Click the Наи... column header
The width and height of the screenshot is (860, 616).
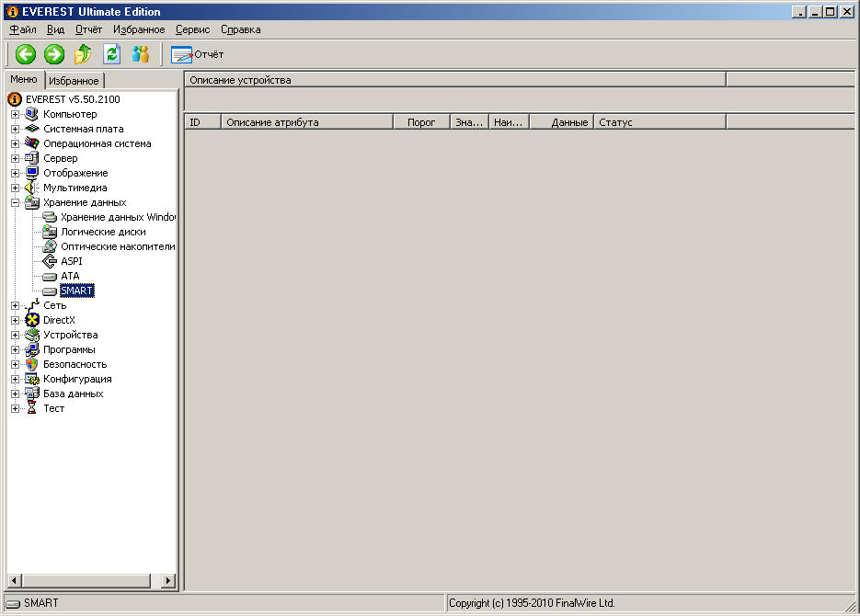pos(509,122)
